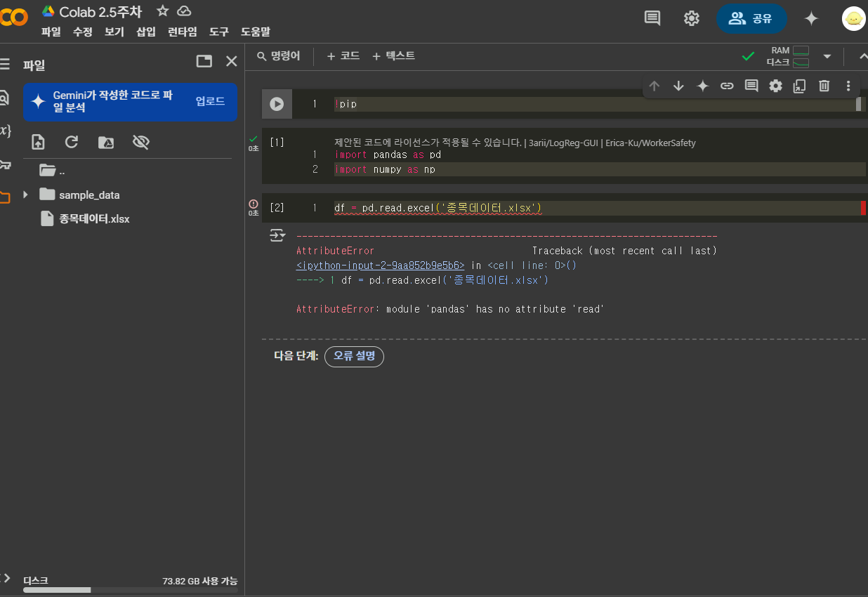Open the table of contents sidebar icon
Viewport: 868px width, 597px height.
tap(4, 64)
